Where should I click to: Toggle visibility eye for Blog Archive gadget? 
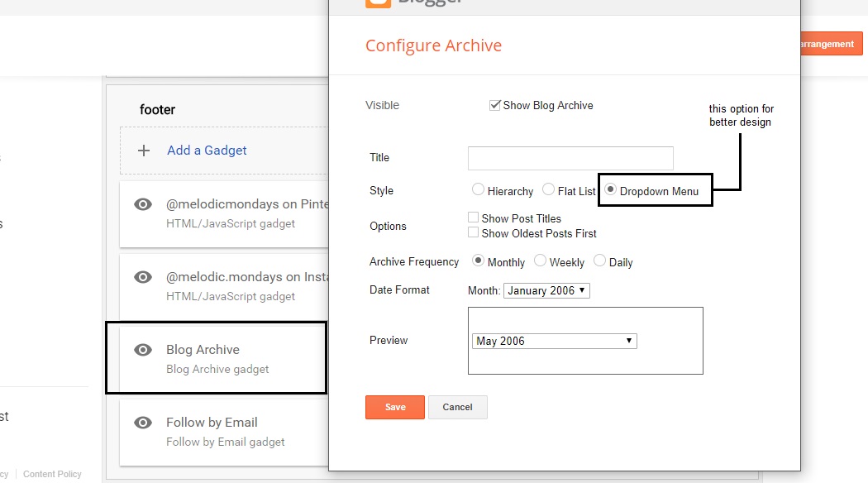[143, 350]
